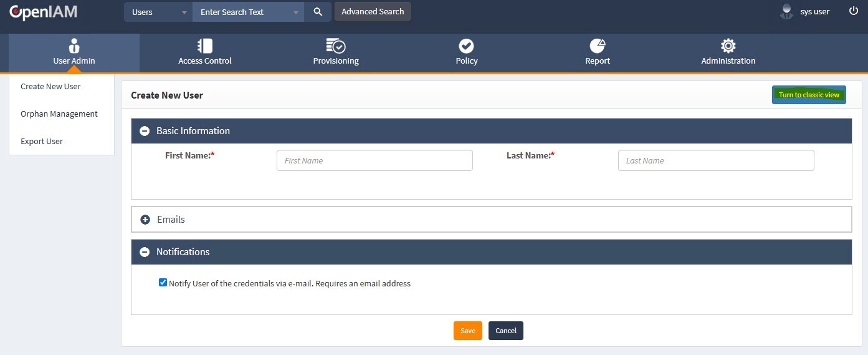Collapse the Basic Information section

click(x=145, y=131)
